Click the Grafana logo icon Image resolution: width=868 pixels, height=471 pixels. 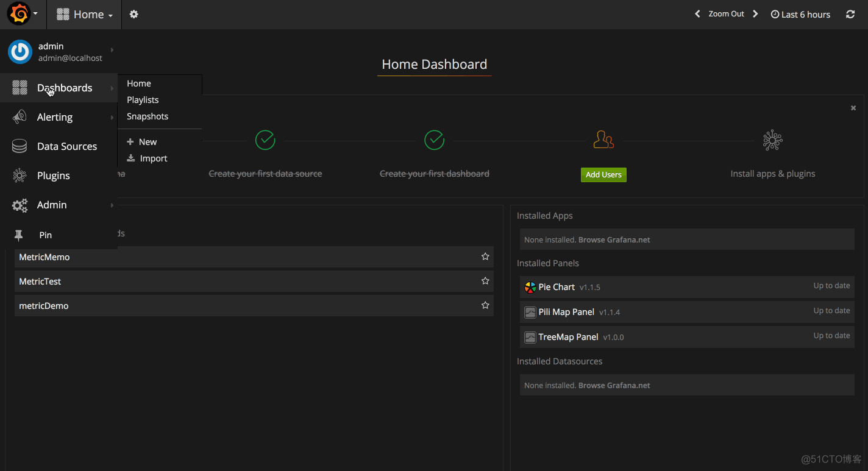pos(19,13)
